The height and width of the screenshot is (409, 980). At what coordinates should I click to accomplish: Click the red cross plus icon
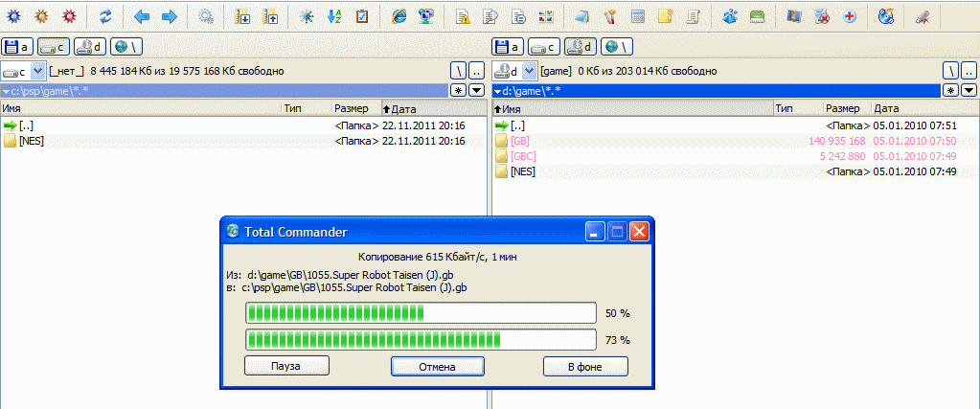pyautogui.click(x=850, y=16)
